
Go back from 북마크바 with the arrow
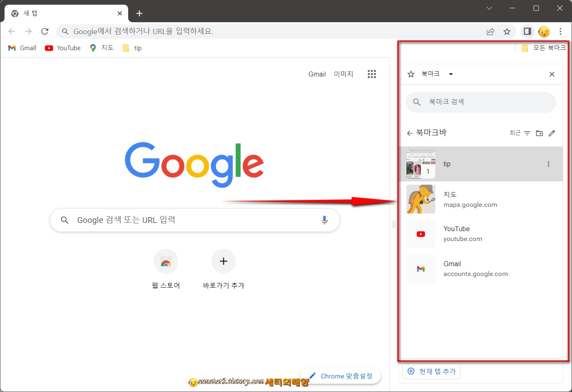pos(410,132)
